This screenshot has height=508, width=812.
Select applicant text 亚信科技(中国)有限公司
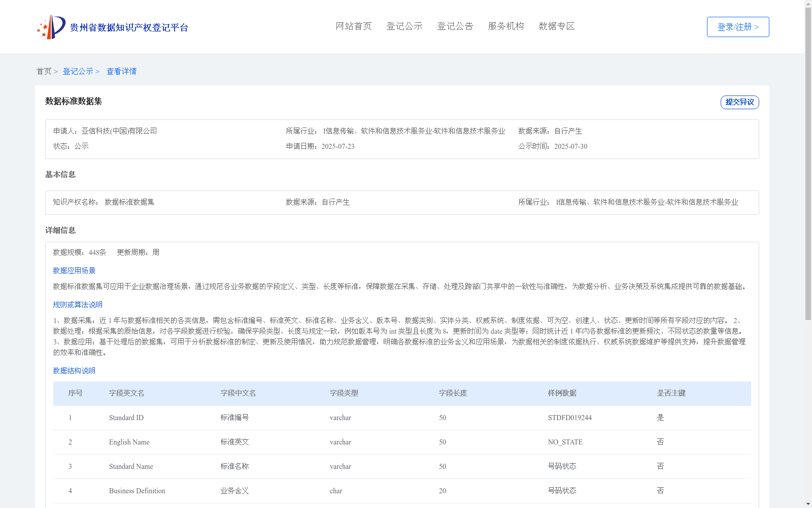click(119, 131)
